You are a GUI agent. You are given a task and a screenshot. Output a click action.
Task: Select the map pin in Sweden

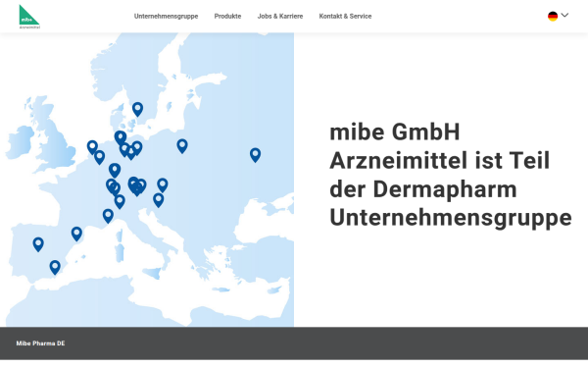pos(137,109)
